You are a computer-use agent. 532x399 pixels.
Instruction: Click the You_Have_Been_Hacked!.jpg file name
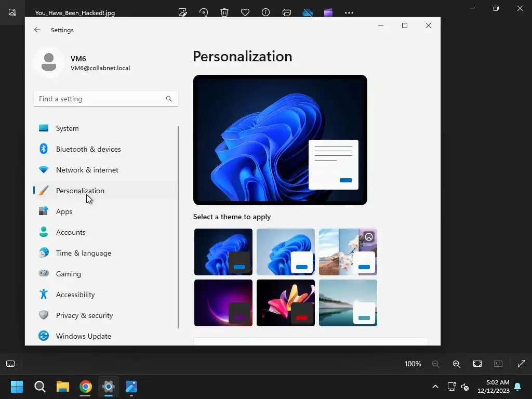coord(75,13)
